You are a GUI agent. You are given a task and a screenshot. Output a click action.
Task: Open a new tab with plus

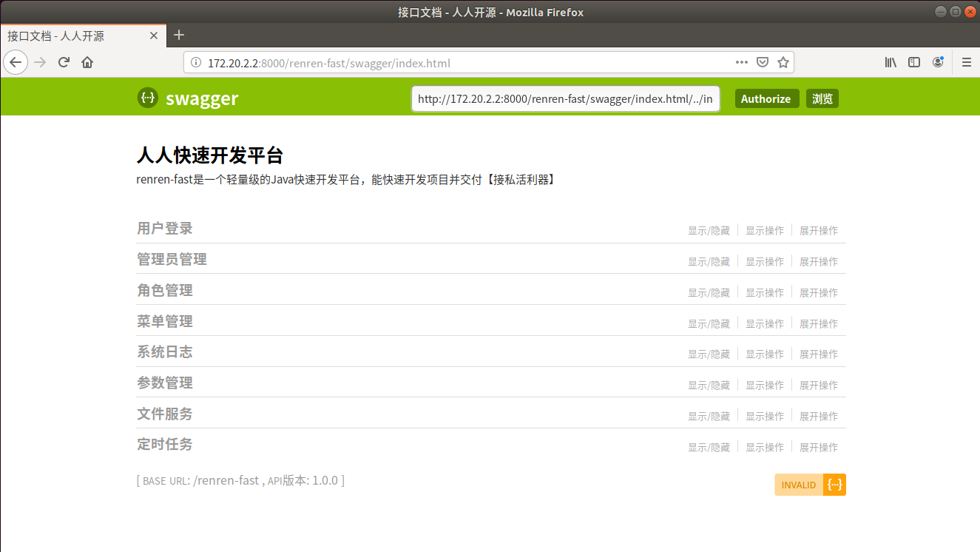(178, 35)
